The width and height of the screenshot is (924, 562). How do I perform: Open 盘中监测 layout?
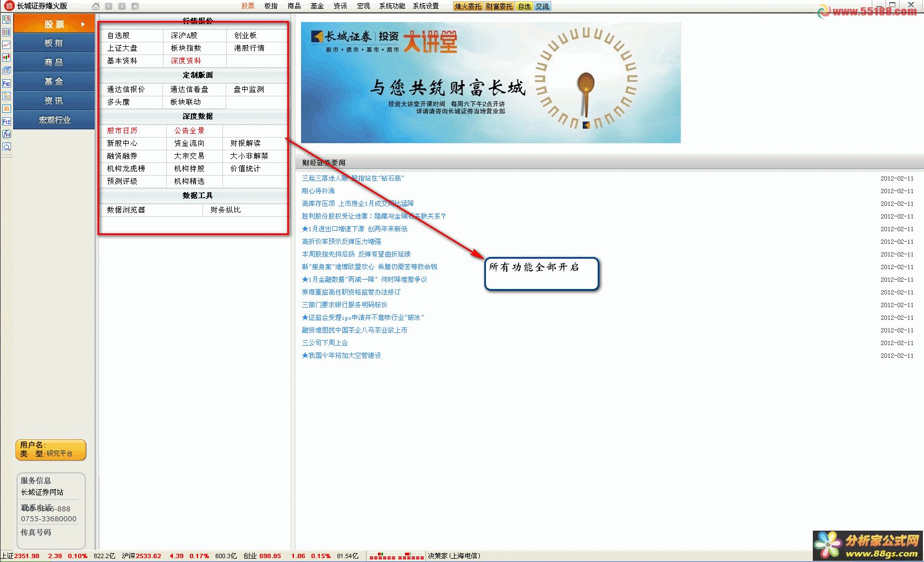tap(249, 89)
